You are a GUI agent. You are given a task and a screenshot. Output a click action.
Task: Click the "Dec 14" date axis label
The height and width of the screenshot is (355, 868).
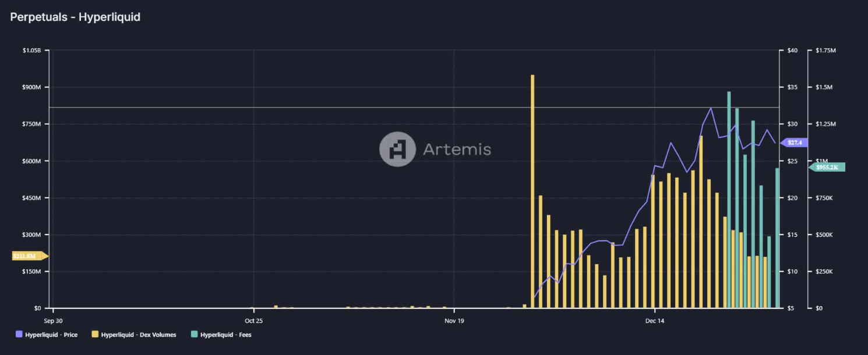coord(655,321)
